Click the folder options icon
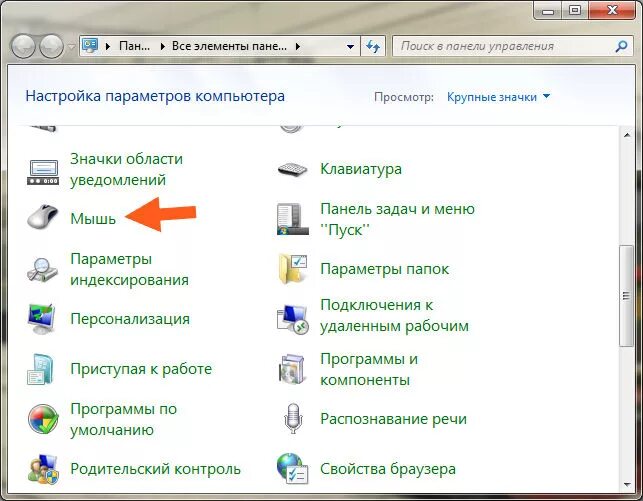The height and width of the screenshot is (501, 643). click(x=292, y=269)
